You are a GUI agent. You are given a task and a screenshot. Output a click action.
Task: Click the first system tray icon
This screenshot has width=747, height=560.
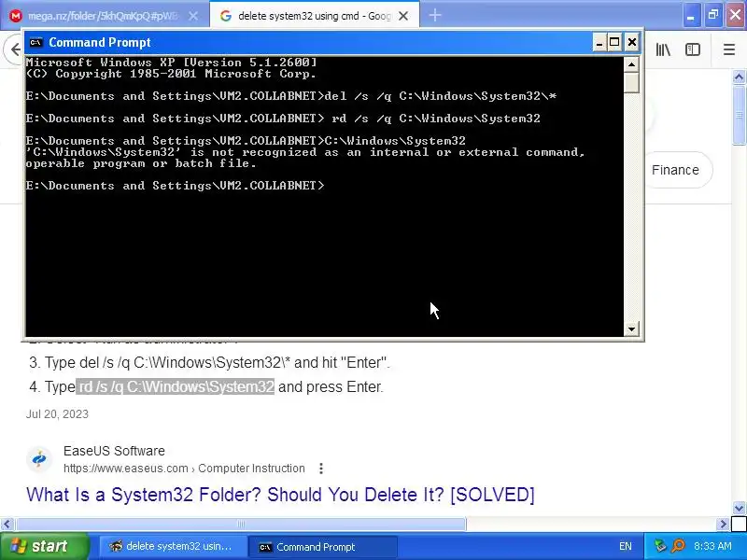(660, 546)
